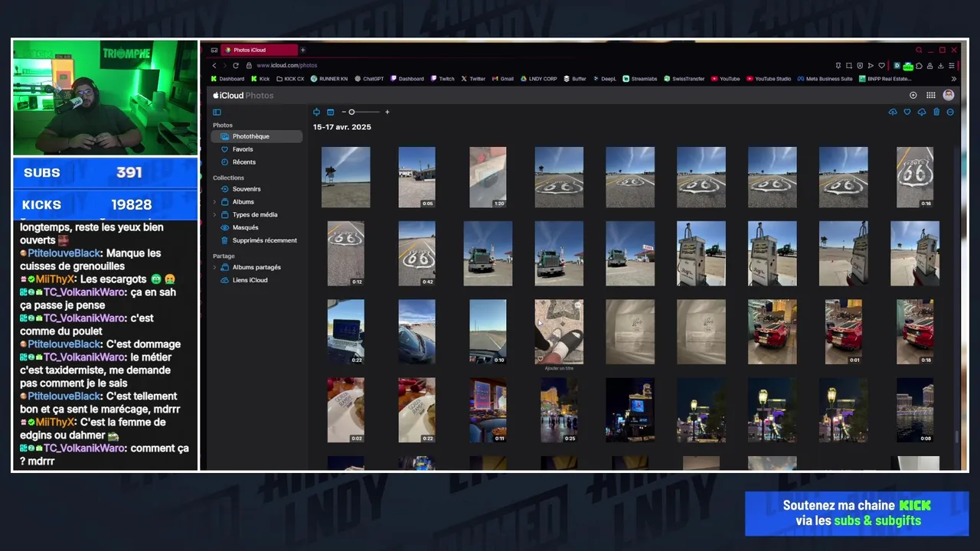
Task: Open the Streamlabs bookmark
Action: click(639, 79)
